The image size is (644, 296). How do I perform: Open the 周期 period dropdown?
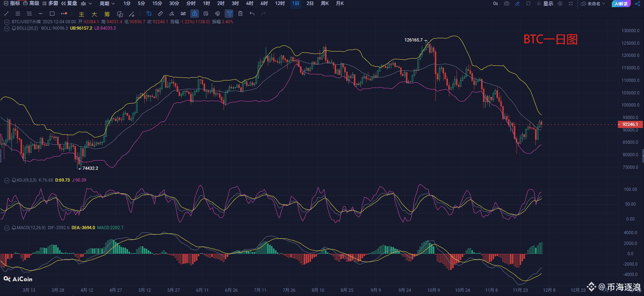coord(107,4)
